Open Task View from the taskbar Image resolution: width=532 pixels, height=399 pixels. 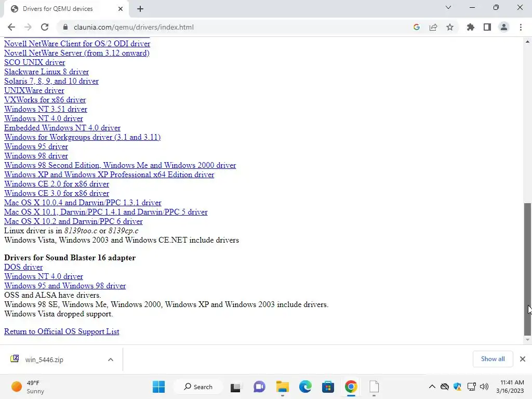point(236,387)
